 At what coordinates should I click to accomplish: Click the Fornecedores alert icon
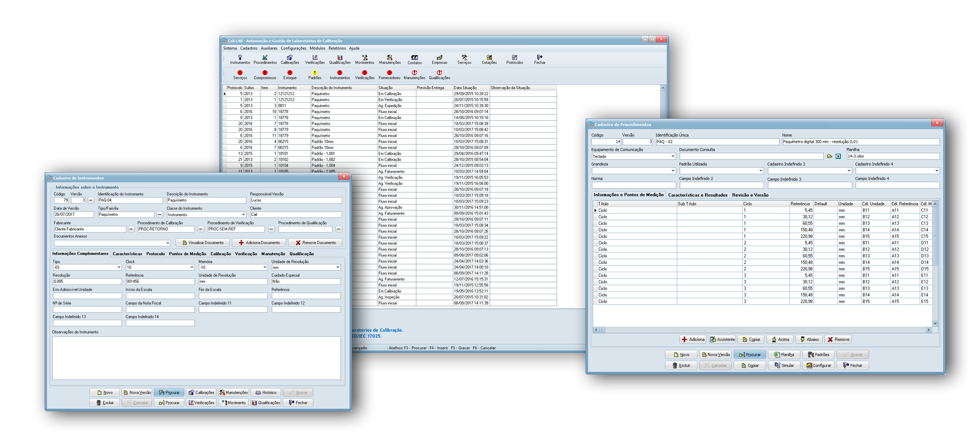(x=389, y=74)
